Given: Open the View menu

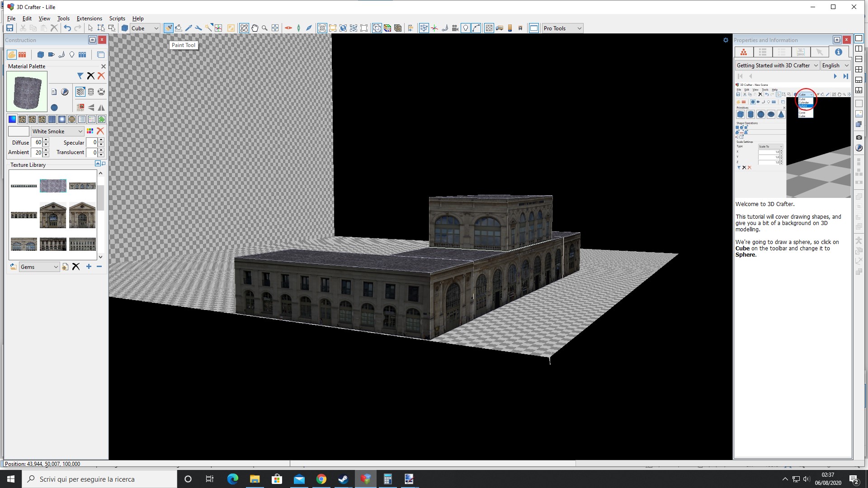Looking at the screenshot, I should [44, 19].
